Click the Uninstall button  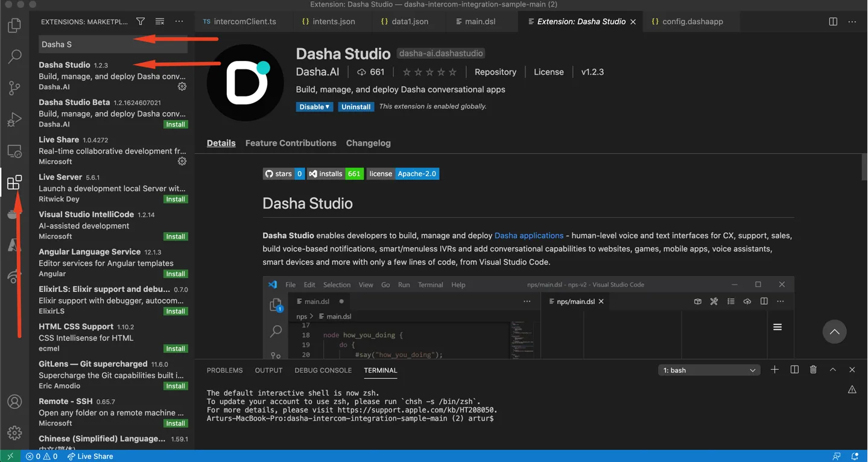click(x=356, y=107)
